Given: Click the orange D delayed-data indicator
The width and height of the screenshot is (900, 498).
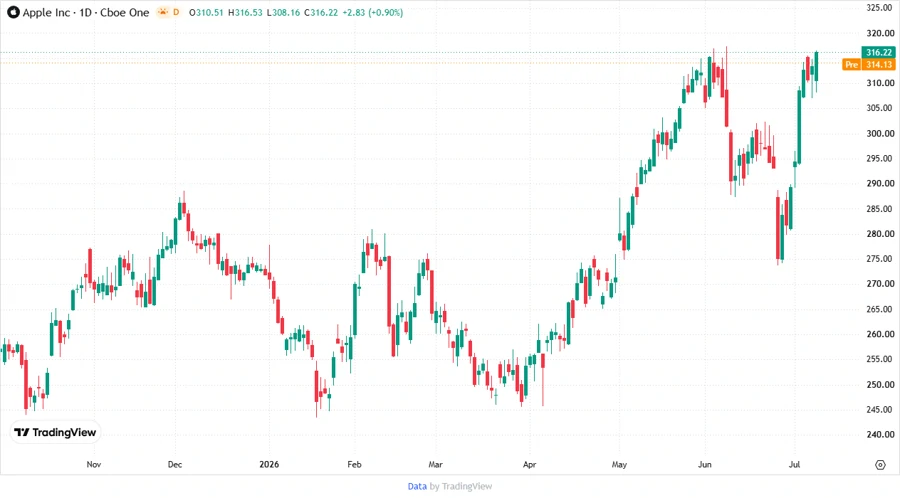Looking at the screenshot, I should [x=176, y=12].
